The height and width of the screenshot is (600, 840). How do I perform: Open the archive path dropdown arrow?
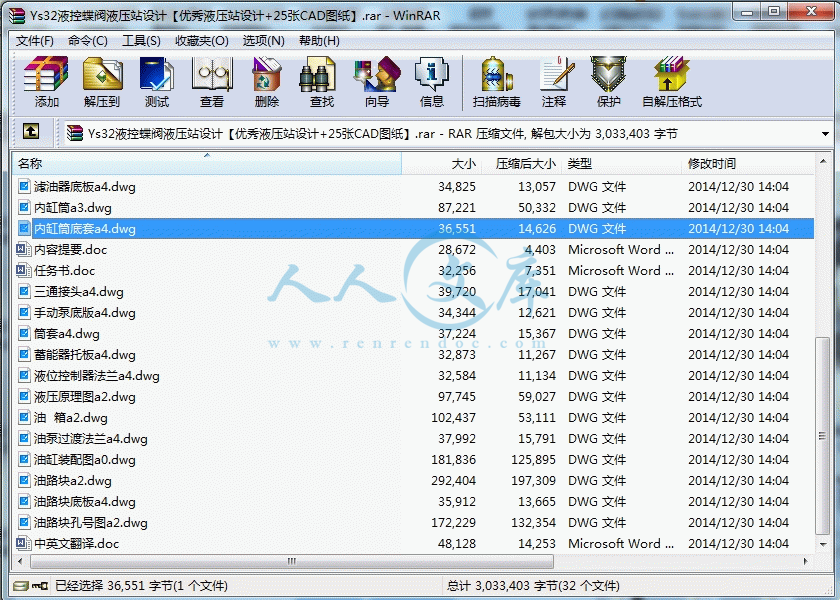(x=825, y=133)
